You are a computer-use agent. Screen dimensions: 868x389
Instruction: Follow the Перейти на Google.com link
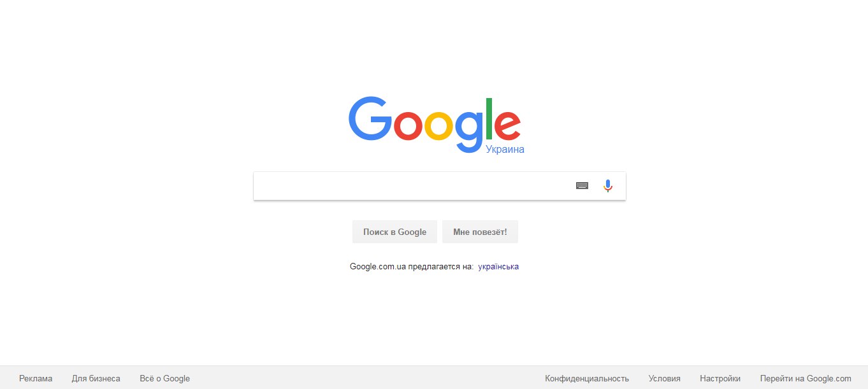(806, 378)
